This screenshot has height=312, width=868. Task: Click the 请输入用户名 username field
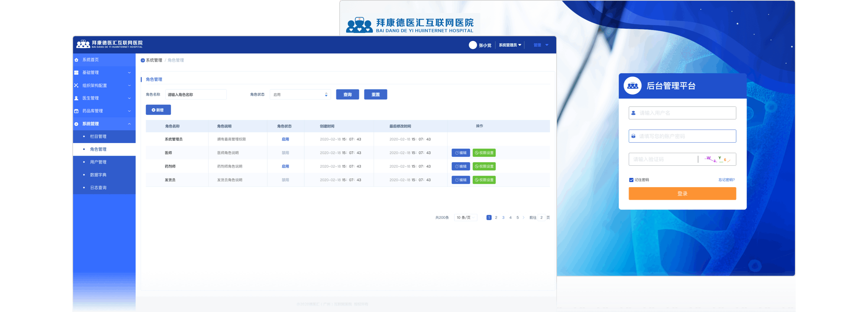[x=682, y=113]
